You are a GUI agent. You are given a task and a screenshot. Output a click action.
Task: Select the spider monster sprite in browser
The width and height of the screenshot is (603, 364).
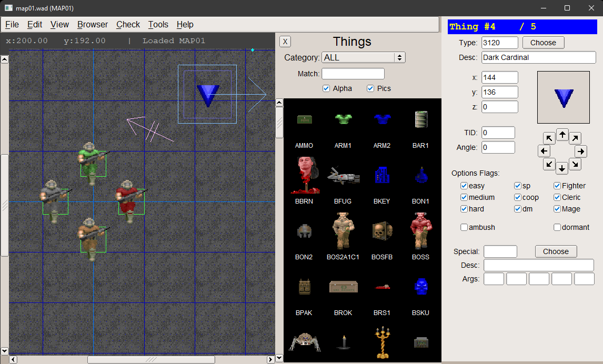(305, 342)
